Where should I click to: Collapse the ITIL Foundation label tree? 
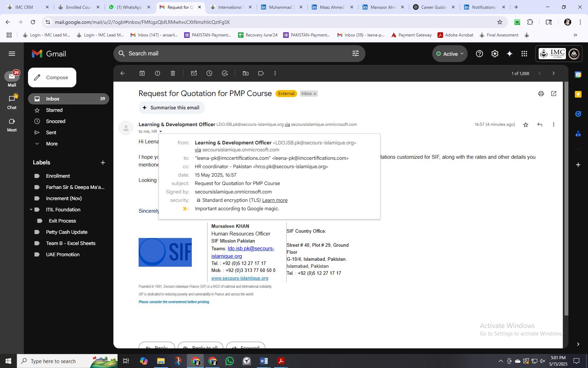click(x=31, y=210)
